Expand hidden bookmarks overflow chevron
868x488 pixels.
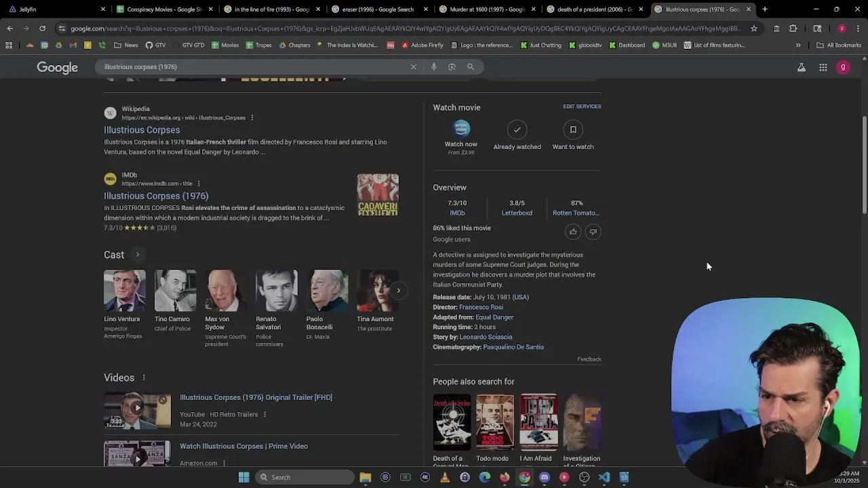798,45
